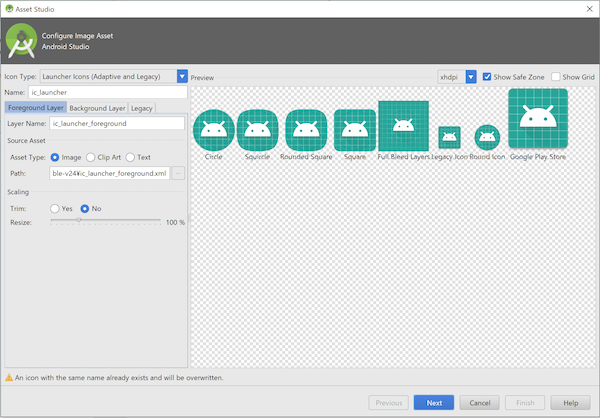Click the Android Studio logo in header
This screenshot has height=418, width=600.
[x=21, y=41]
